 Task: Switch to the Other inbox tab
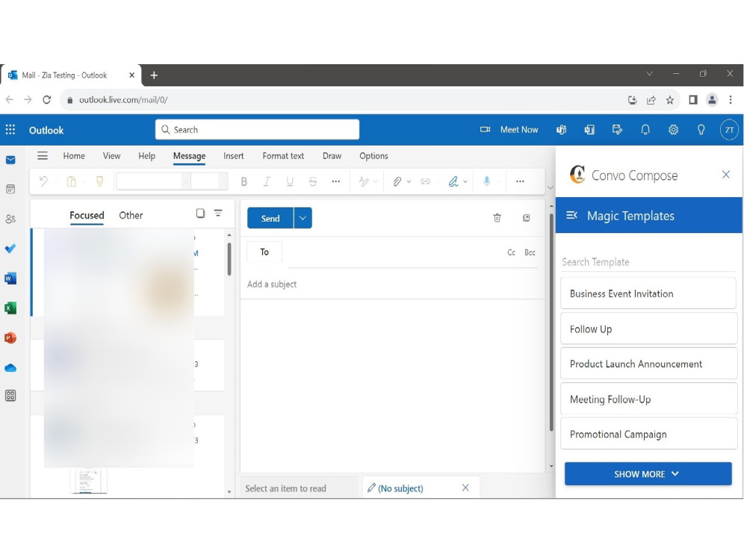coord(131,215)
